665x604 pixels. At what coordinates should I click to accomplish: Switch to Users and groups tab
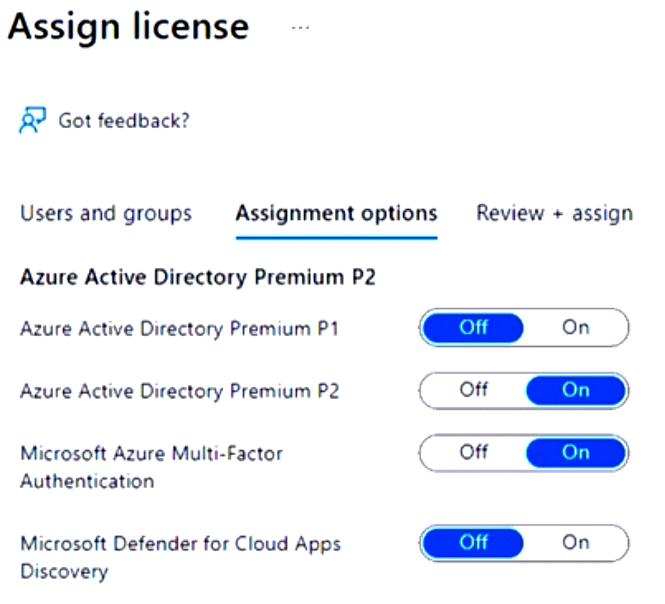tap(106, 213)
